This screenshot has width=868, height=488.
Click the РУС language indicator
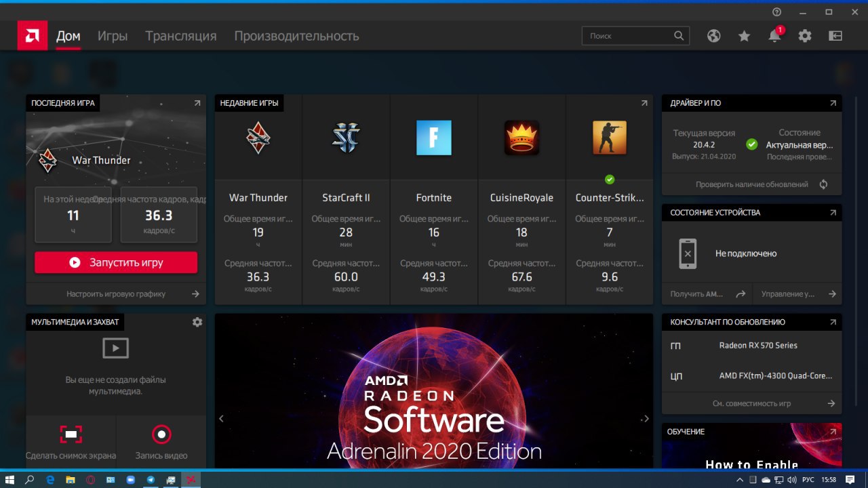coord(808,479)
